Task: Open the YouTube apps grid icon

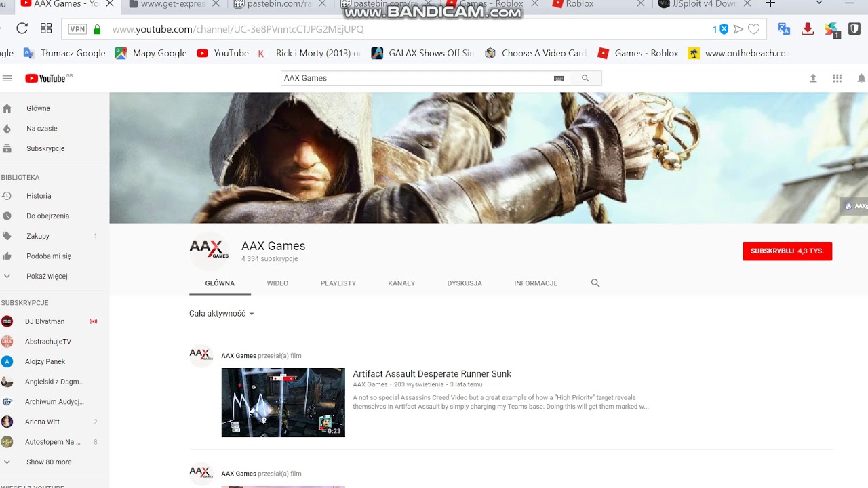Action: [837, 79]
